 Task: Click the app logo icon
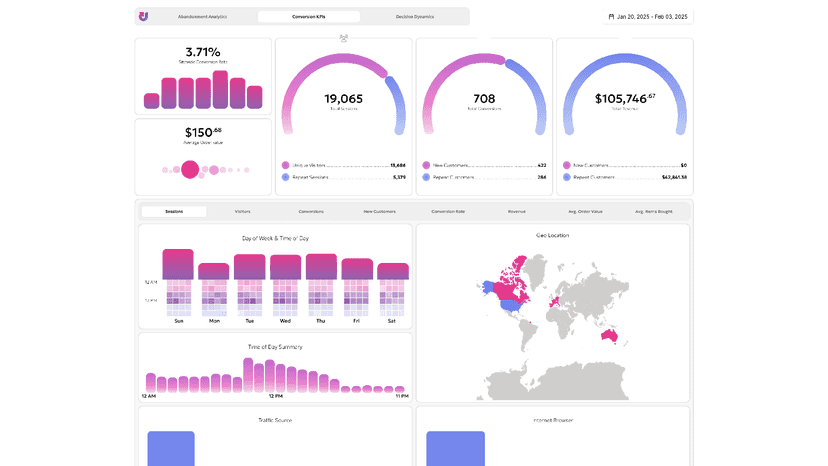point(144,16)
